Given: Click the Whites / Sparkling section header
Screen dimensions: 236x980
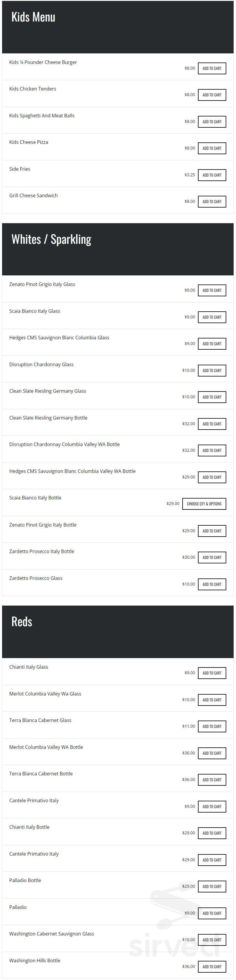Looking at the screenshot, I should pyautogui.click(x=51, y=239).
